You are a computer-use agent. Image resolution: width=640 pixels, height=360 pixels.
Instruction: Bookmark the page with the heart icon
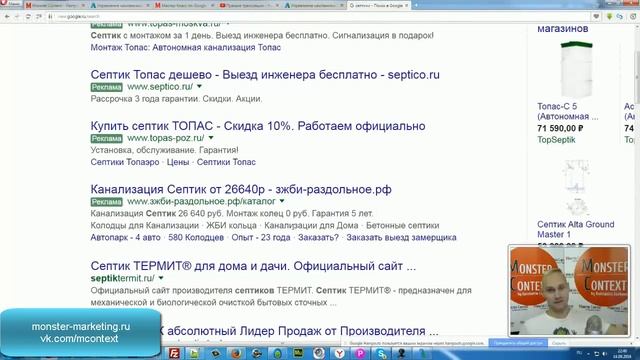596,17
